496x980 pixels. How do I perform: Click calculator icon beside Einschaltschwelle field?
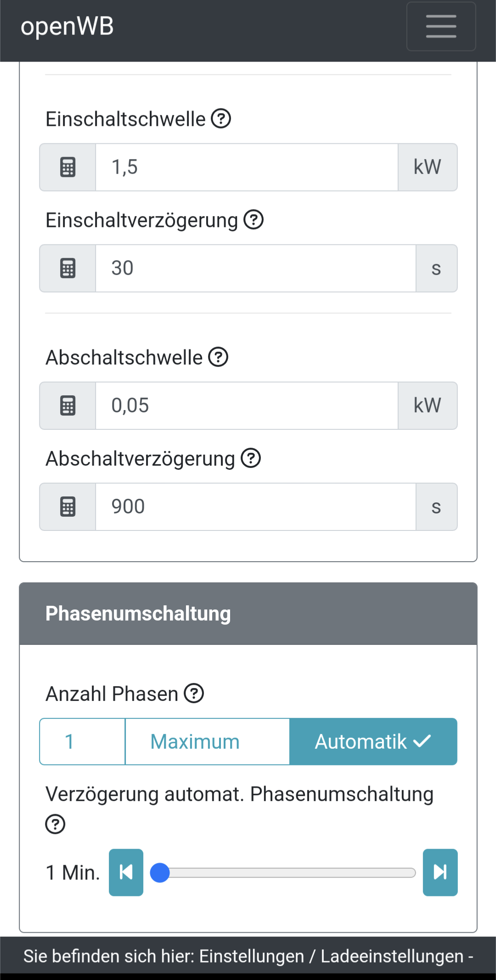coord(68,167)
